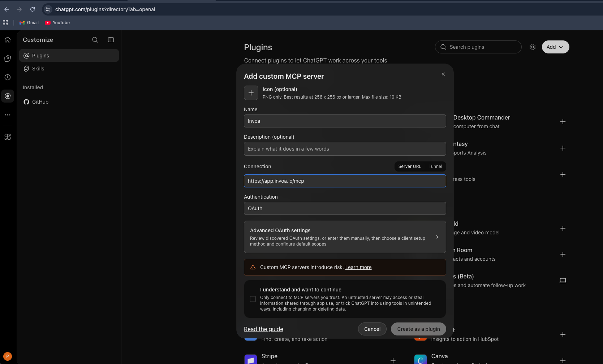This screenshot has height=364, width=603.
Task: Add the Desktop Commander plugin with plus
Action: click(563, 122)
